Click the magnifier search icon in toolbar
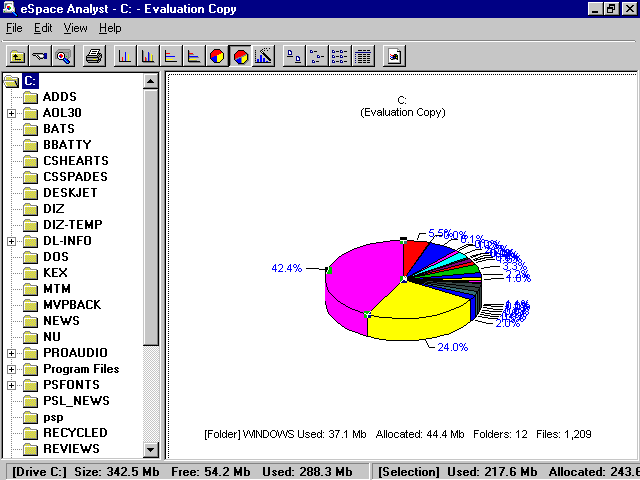Screen dimensions: 640x480 tap(63, 56)
